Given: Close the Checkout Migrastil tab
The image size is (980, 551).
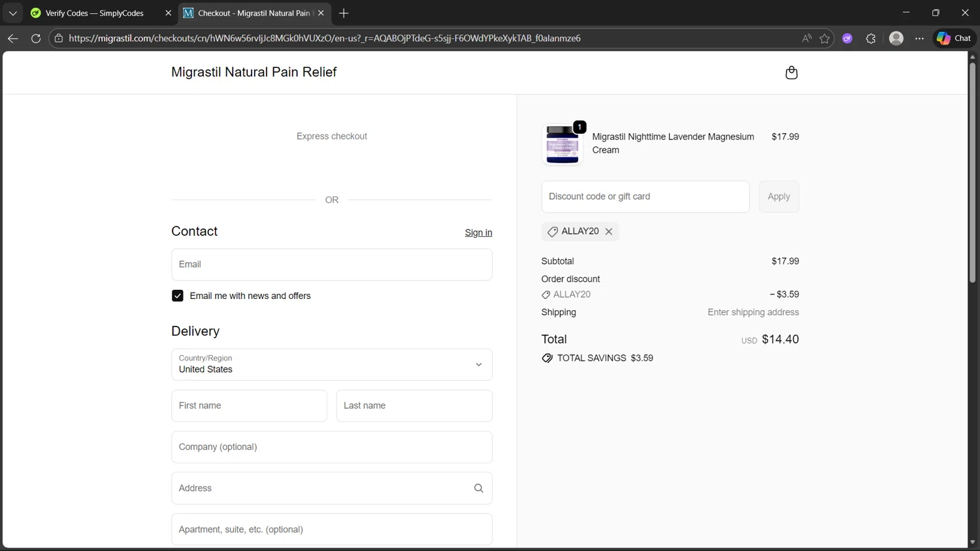Looking at the screenshot, I should [x=321, y=13].
